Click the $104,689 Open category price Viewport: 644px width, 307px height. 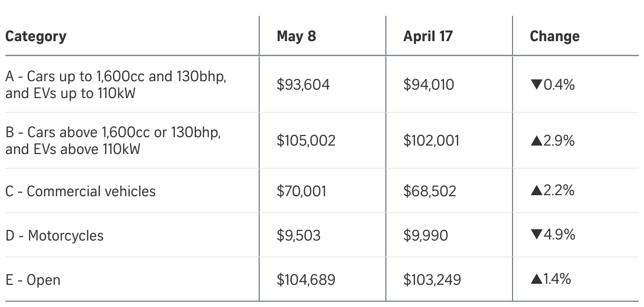tap(306, 280)
